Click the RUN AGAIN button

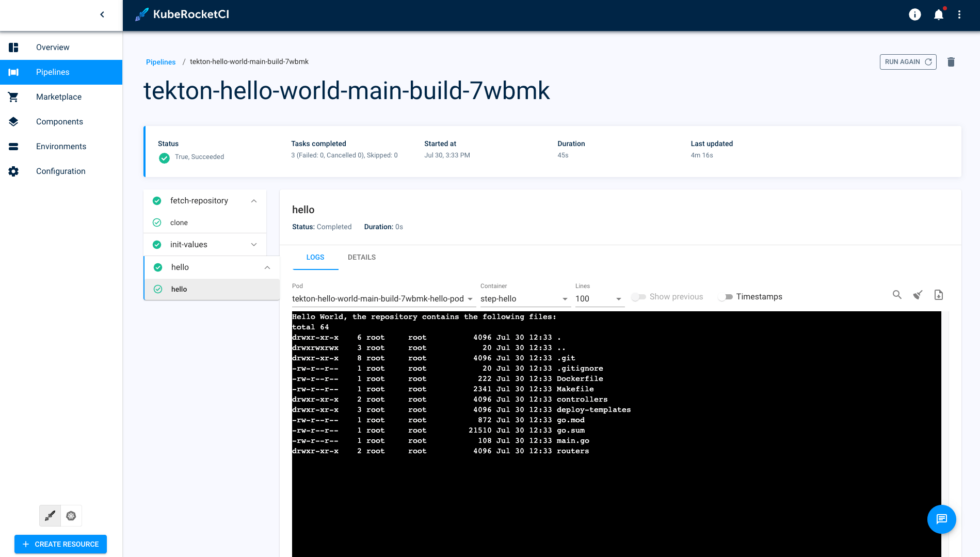click(908, 61)
